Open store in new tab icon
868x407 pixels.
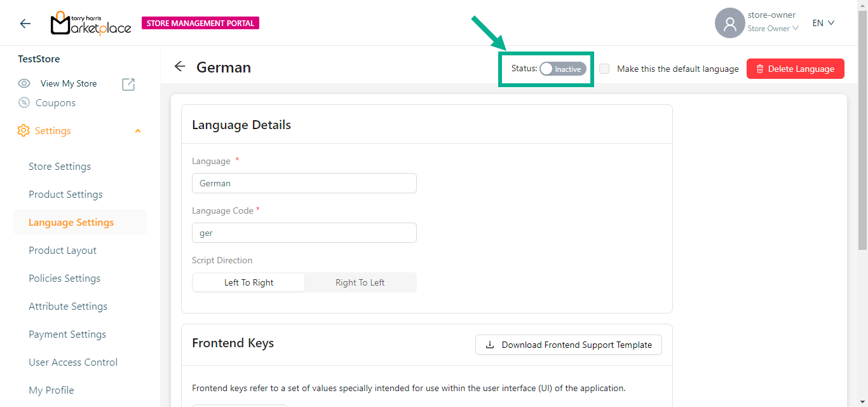coord(128,84)
